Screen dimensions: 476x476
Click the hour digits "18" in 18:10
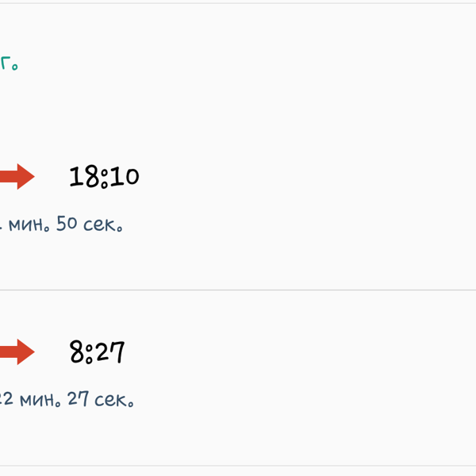84,176
